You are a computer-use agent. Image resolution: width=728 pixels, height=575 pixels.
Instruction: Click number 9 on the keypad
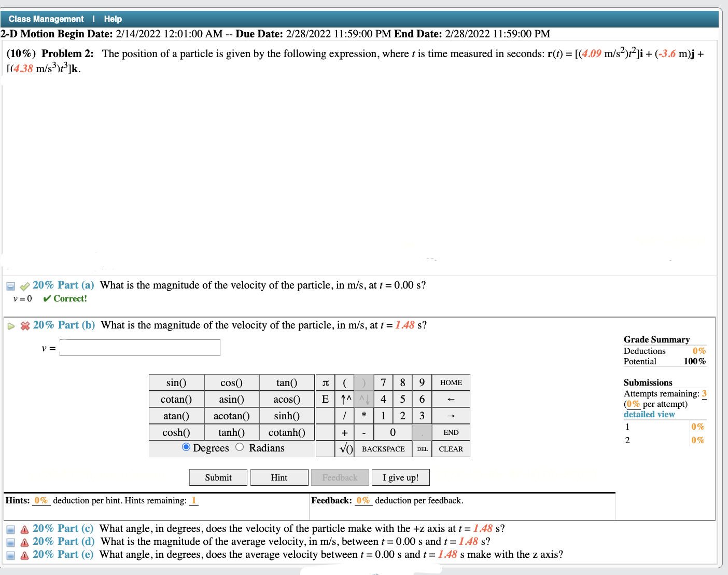[422, 382]
